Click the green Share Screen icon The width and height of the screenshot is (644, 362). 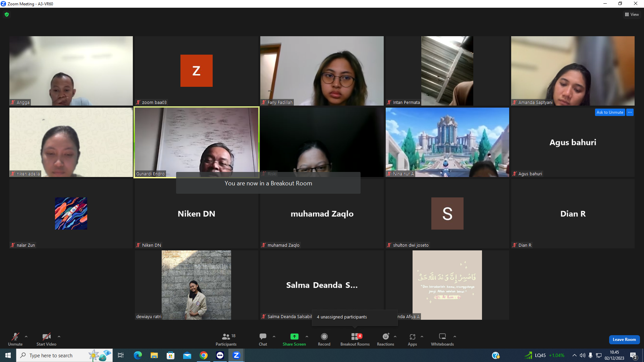point(294,336)
